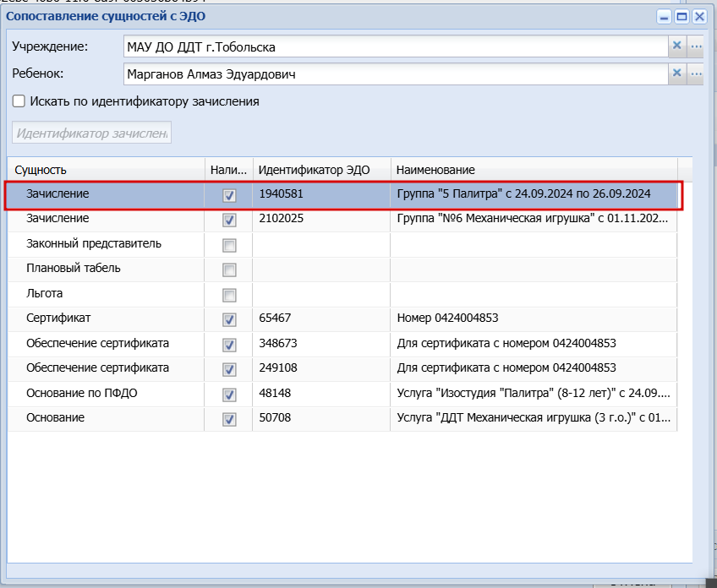Clear the Ребенок field with X icon

(x=676, y=73)
